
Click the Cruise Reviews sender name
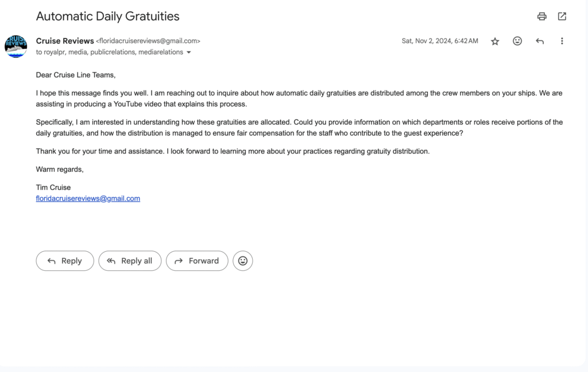tap(65, 41)
